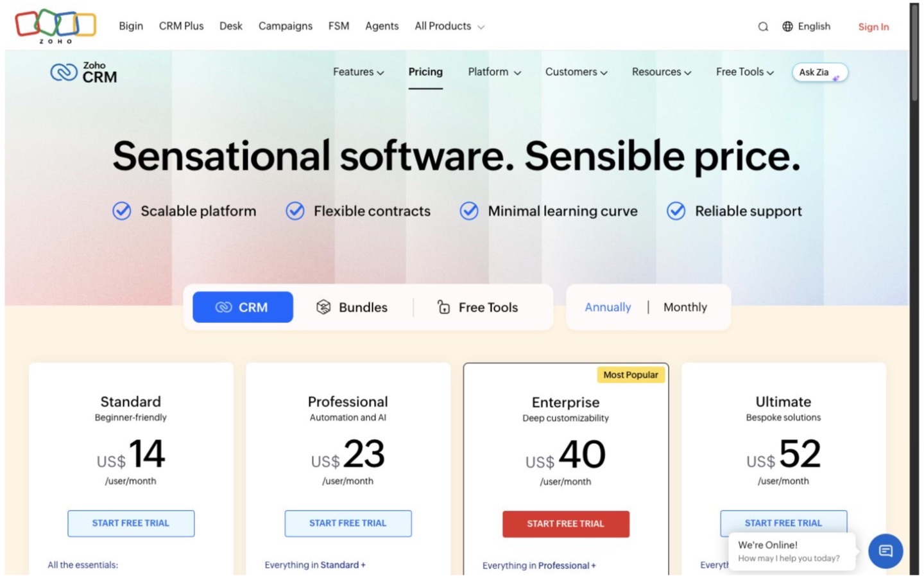Open FSM product link
This screenshot has width=924, height=578.
point(339,26)
